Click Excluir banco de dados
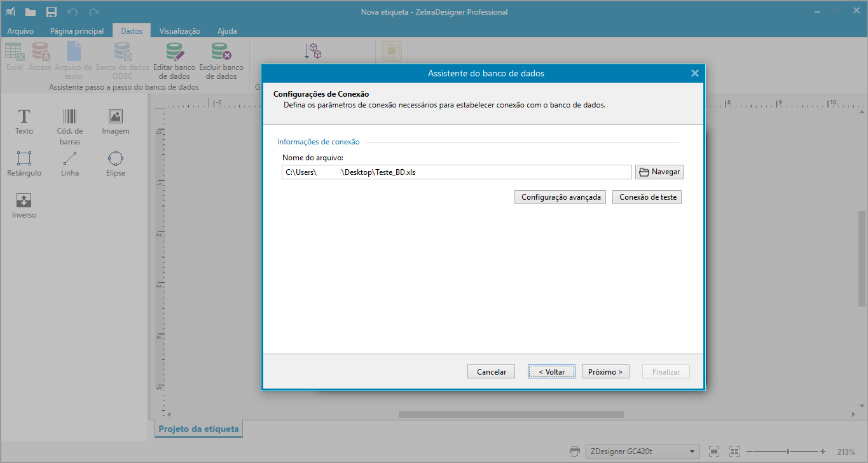This screenshot has width=868, height=463. click(x=221, y=60)
